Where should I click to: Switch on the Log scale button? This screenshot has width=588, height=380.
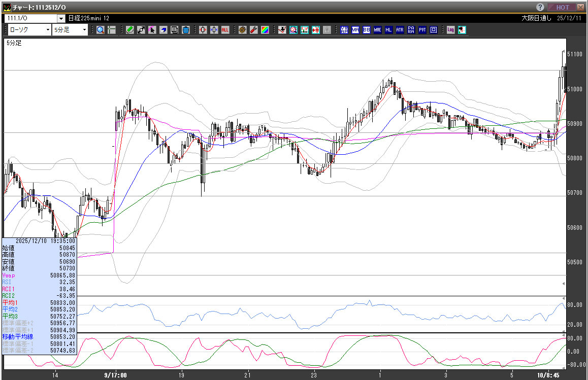pos(450,30)
